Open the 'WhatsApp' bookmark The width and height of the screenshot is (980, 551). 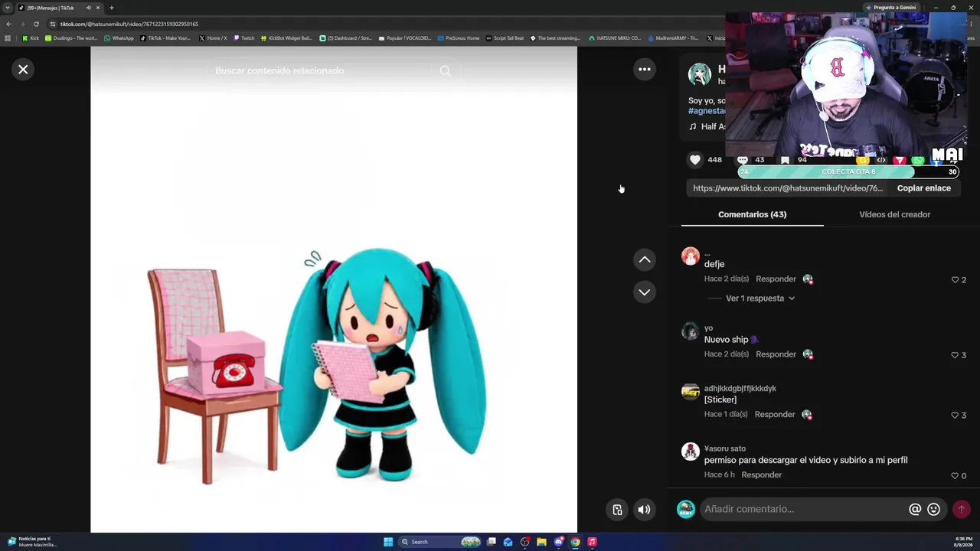point(119,38)
